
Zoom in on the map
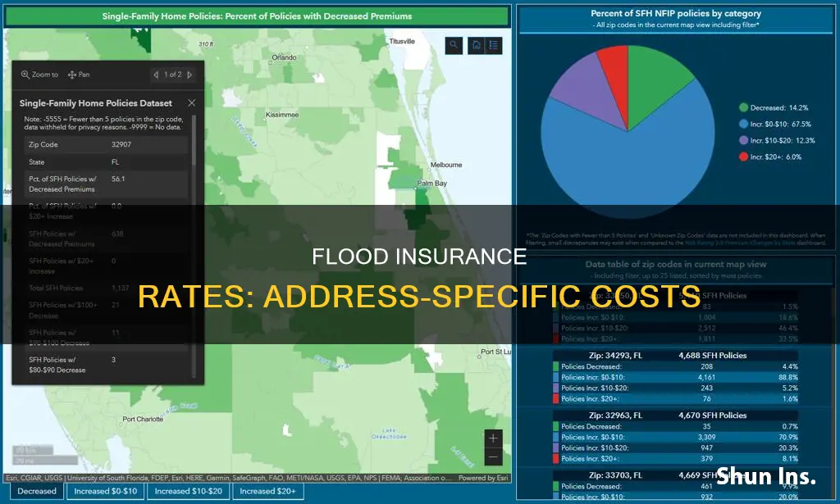point(493,438)
